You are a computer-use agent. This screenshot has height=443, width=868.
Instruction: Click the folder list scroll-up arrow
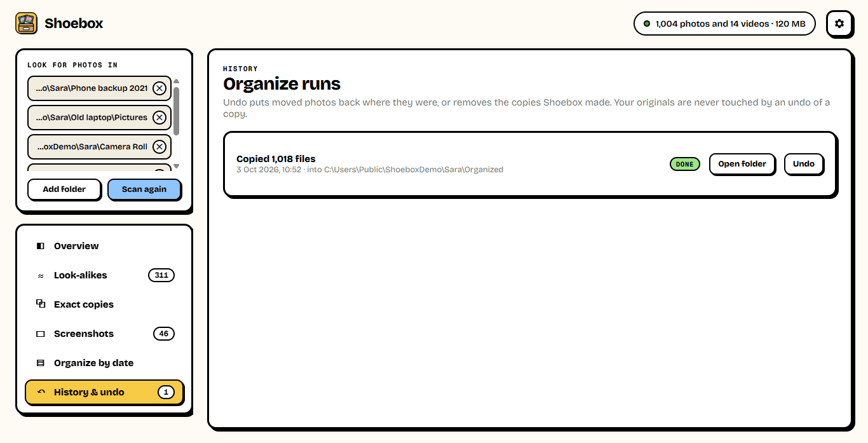pos(176,81)
